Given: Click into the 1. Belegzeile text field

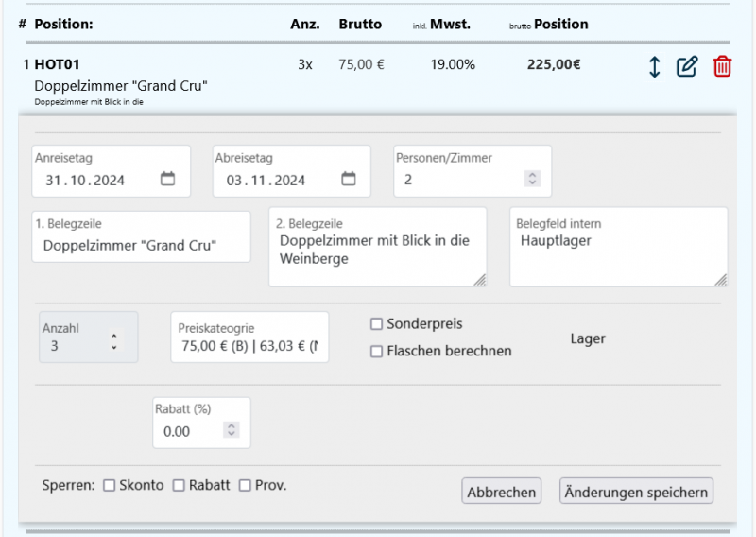Looking at the screenshot, I should click(x=141, y=246).
